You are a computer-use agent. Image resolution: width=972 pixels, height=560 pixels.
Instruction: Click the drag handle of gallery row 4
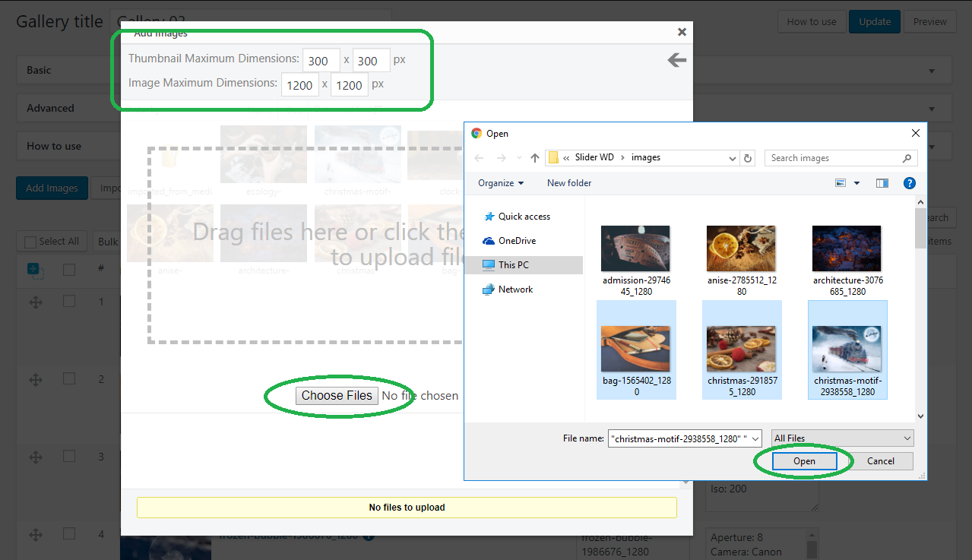[35, 534]
